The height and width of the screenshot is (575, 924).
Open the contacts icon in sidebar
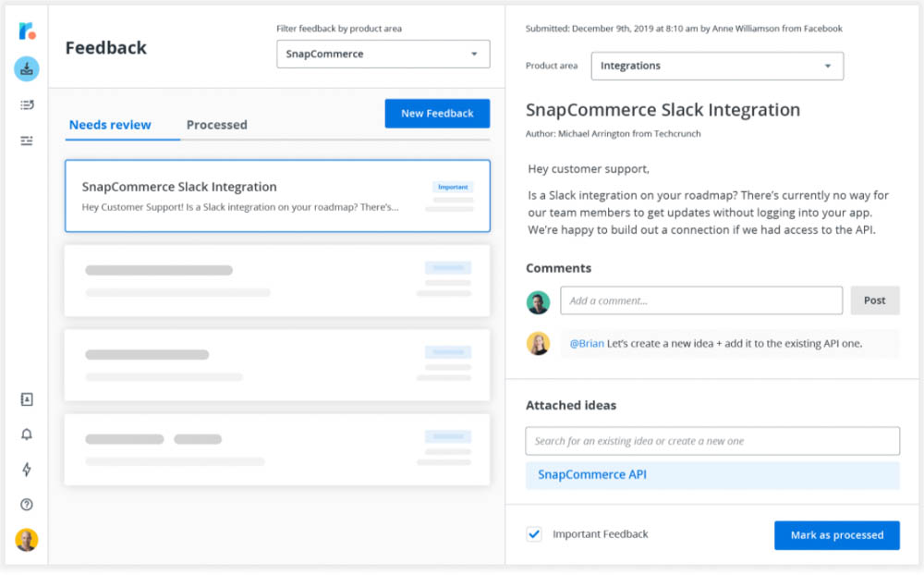pyautogui.click(x=27, y=399)
